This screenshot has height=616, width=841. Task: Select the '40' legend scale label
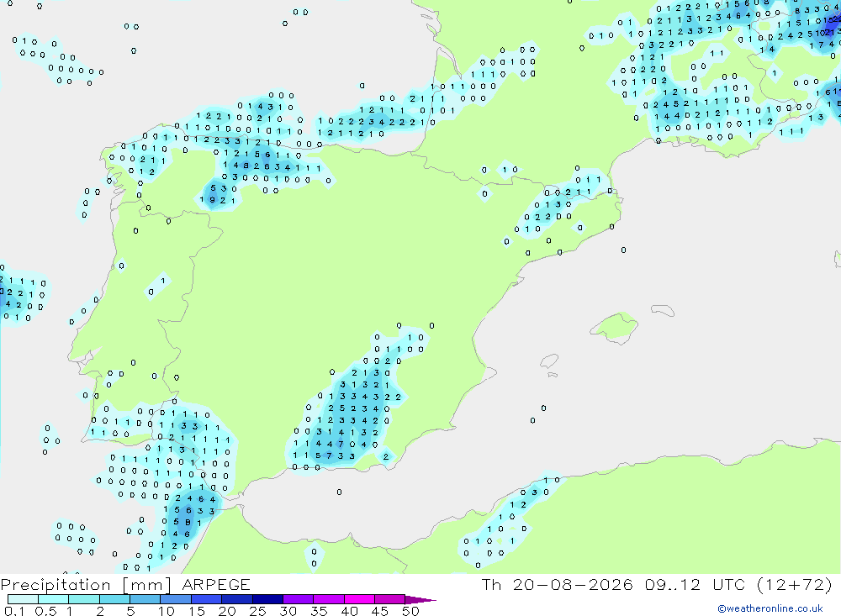click(x=350, y=611)
